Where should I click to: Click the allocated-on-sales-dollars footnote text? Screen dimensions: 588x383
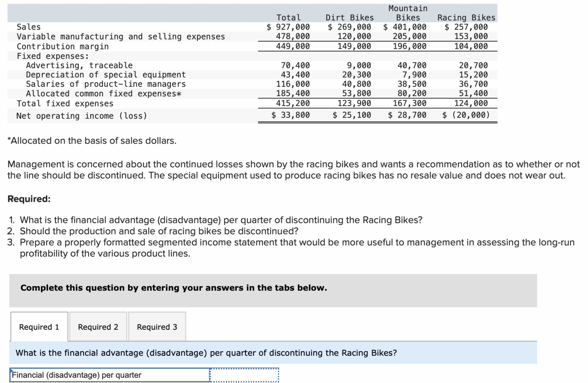tap(92, 140)
